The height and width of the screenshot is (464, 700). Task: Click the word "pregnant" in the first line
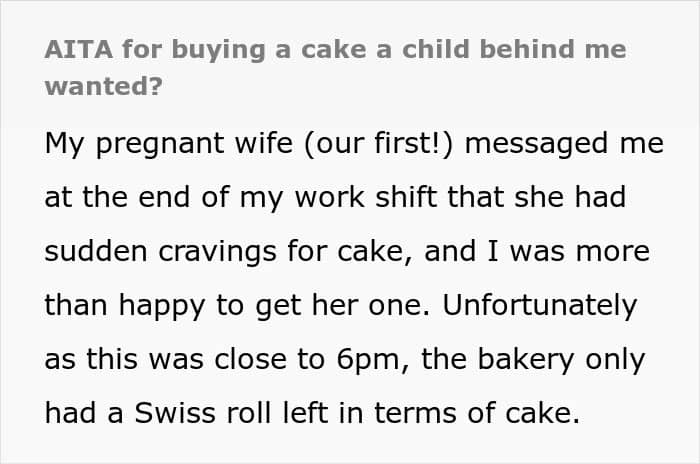coord(160,145)
